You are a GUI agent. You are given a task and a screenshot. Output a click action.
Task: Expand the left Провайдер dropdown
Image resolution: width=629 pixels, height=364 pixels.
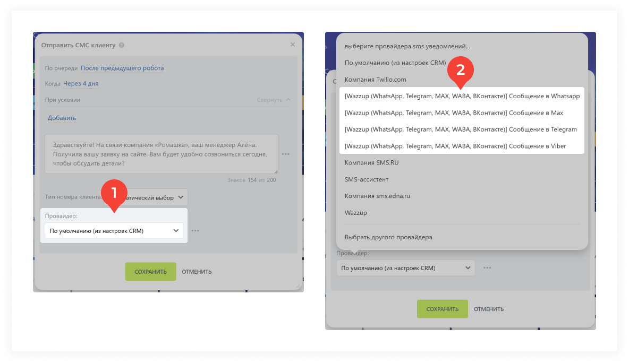(x=114, y=230)
